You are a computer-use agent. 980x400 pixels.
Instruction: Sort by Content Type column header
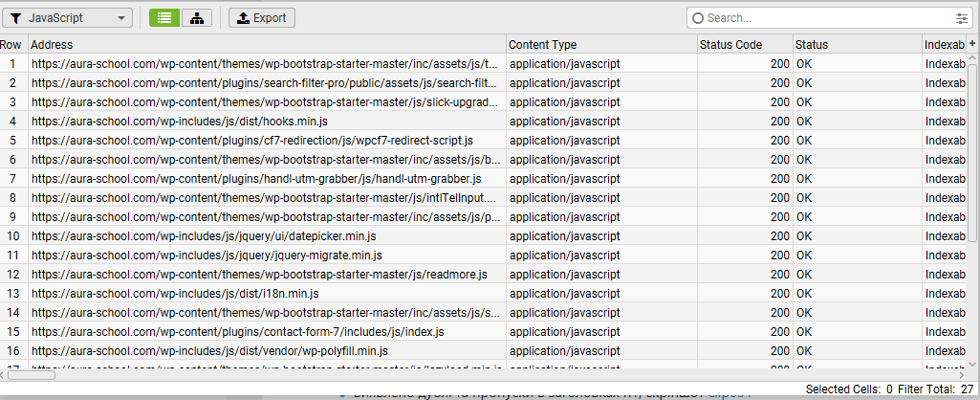601,44
